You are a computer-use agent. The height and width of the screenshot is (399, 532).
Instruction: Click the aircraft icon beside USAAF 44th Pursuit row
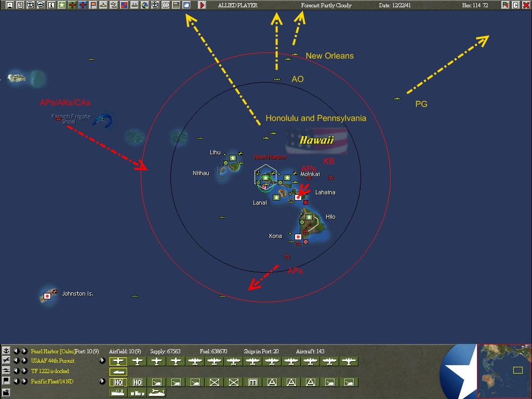(x=6, y=361)
